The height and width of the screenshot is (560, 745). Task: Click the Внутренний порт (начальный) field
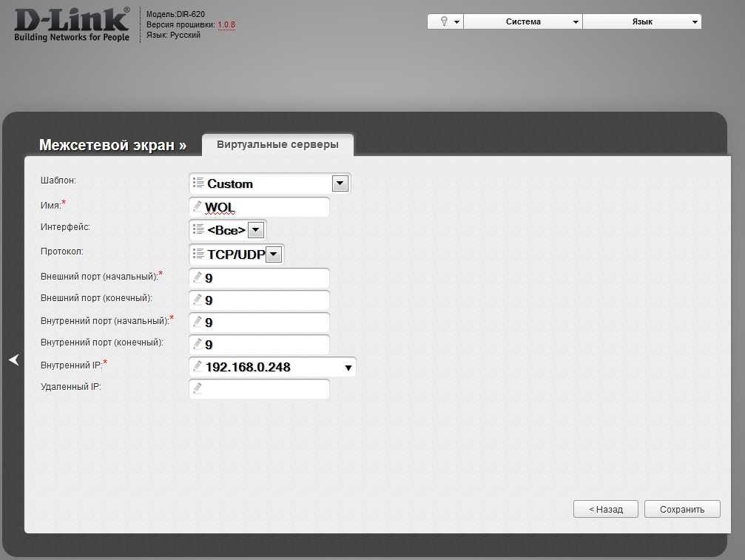tap(259, 323)
